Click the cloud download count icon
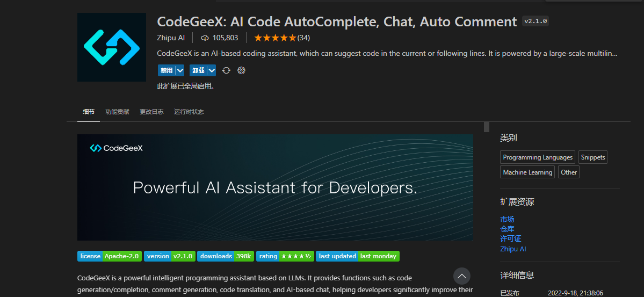This screenshot has height=297, width=644. click(x=205, y=38)
